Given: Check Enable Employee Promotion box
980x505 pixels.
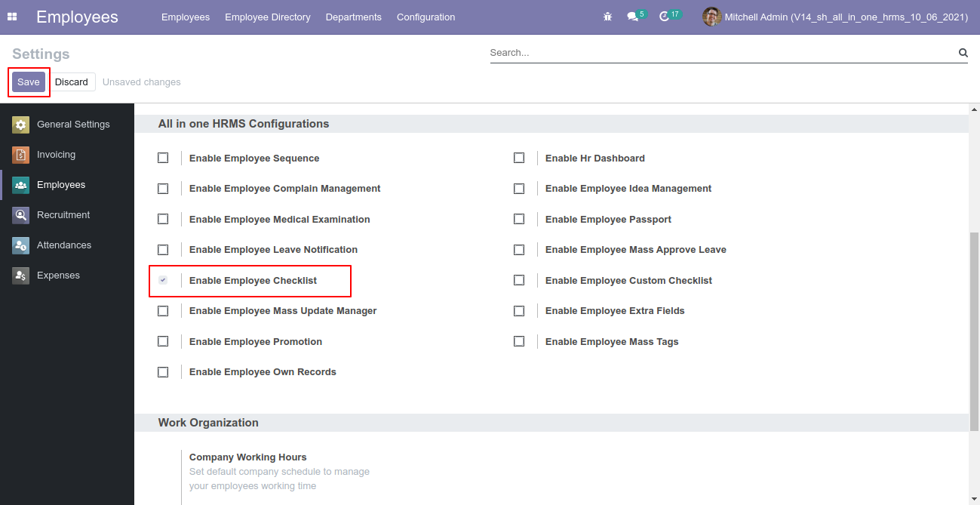Looking at the screenshot, I should 163,341.
